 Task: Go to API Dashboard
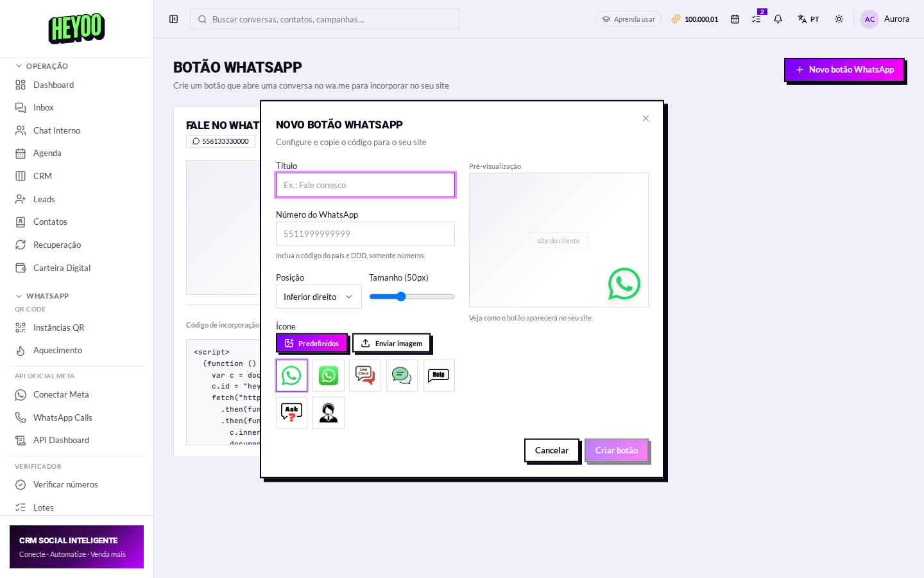coord(77,441)
